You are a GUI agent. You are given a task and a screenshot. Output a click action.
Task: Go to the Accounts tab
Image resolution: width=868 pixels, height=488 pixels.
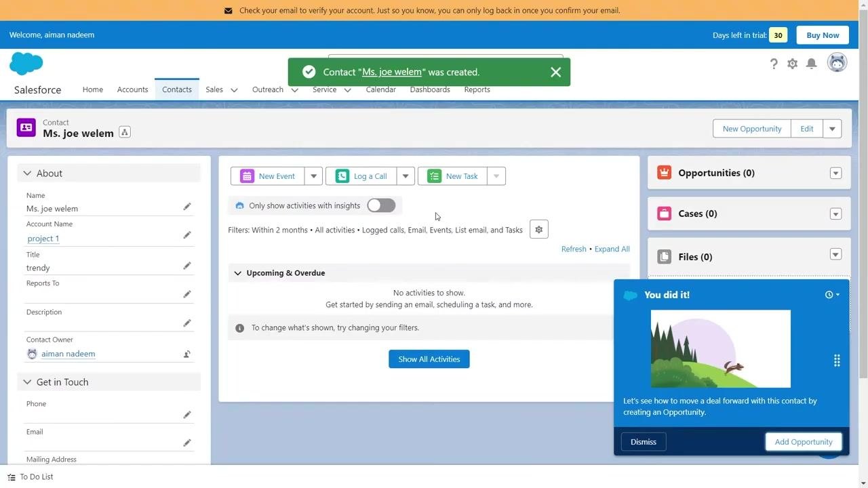(x=132, y=89)
